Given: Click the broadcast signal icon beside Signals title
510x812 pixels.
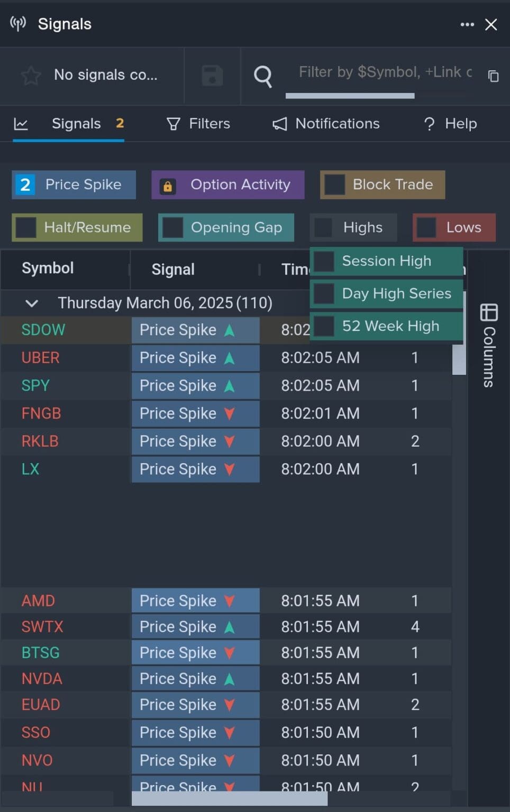Looking at the screenshot, I should coord(17,23).
